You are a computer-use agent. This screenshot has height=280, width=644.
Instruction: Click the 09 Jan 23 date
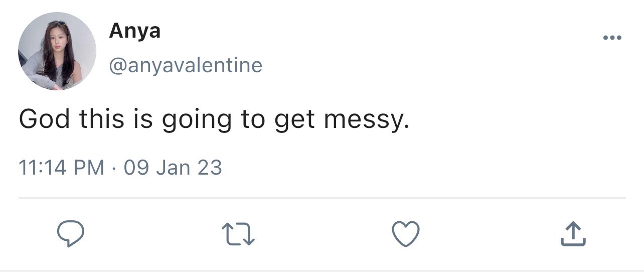[x=173, y=167]
